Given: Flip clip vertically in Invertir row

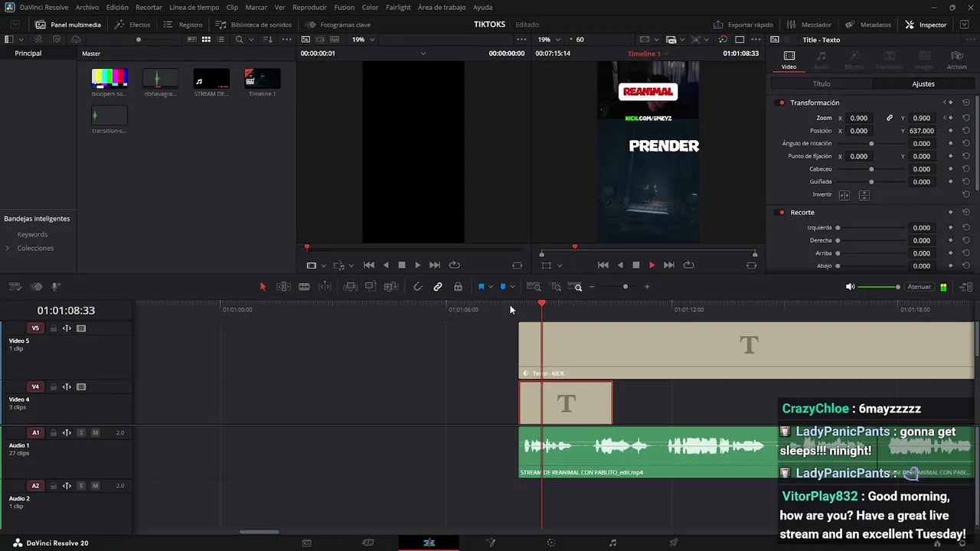Looking at the screenshot, I should click(x=864, y=195).
